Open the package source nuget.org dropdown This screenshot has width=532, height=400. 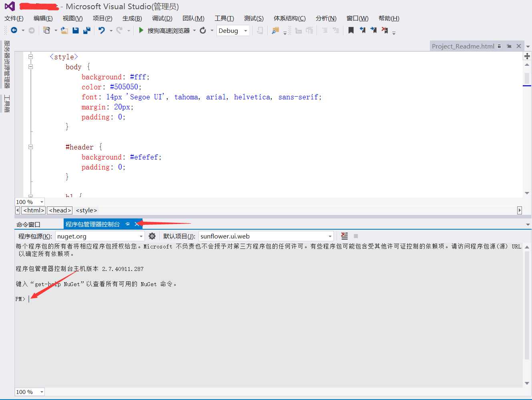point(141,236)
